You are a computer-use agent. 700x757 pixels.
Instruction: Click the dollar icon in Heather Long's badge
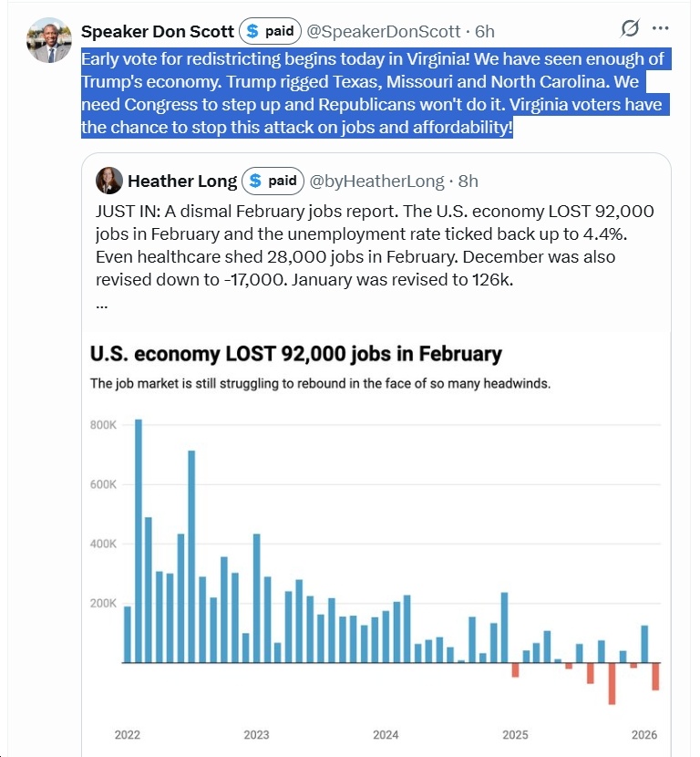[x=256, y=180]
